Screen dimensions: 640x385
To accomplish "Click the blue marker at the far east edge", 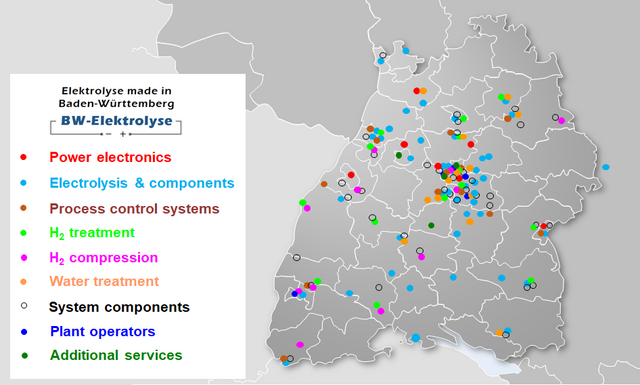I will [606, 167].
